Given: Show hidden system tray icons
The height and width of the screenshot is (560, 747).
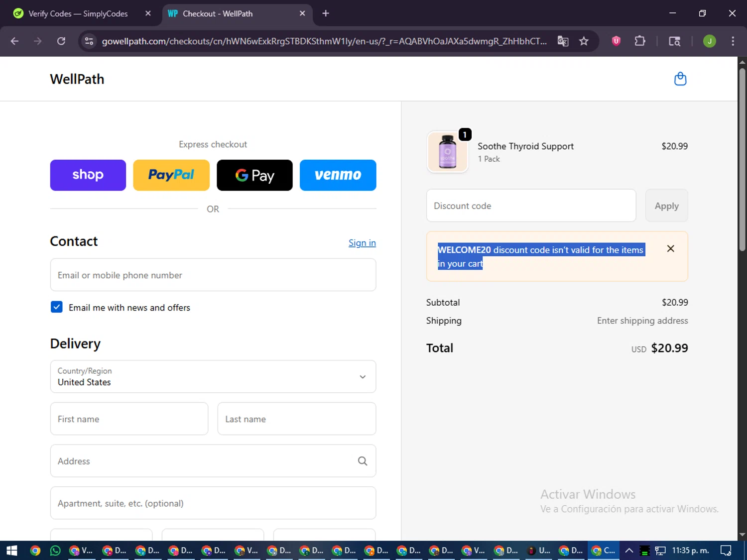Looking at the screenshot, I should click(x=629, y=550).
